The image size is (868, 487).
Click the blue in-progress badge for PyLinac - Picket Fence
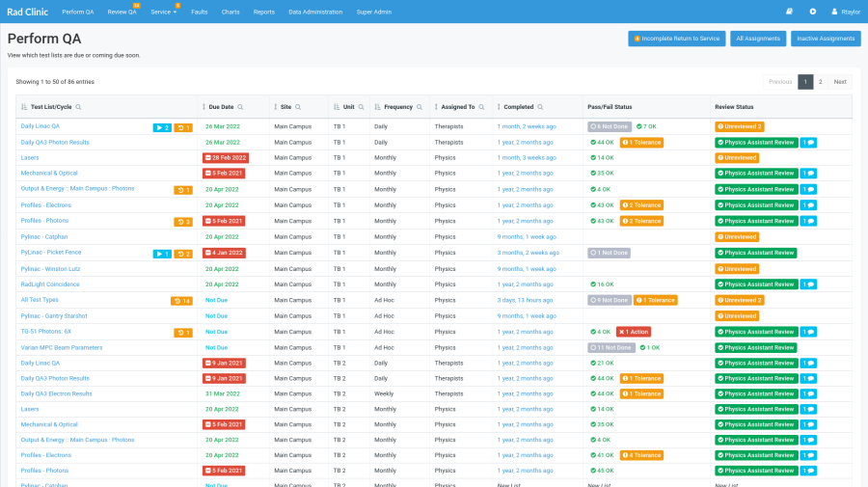coord(162,254)
